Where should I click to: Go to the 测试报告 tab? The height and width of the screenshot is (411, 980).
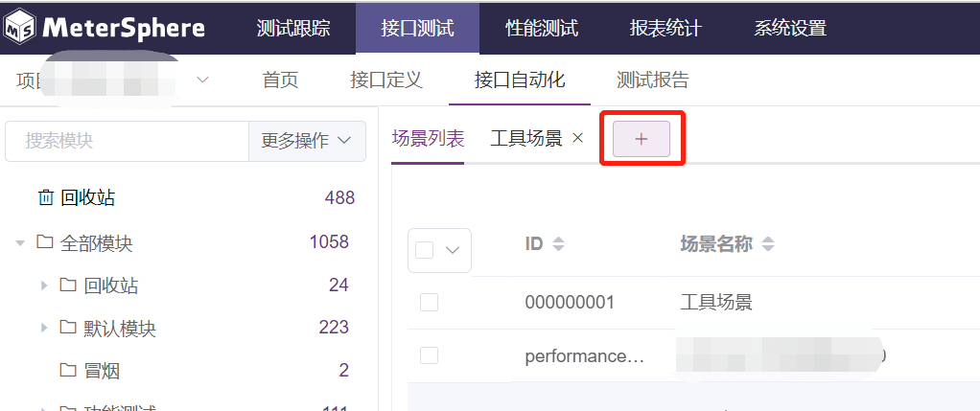pyautogui.click(x=652, y=80)
